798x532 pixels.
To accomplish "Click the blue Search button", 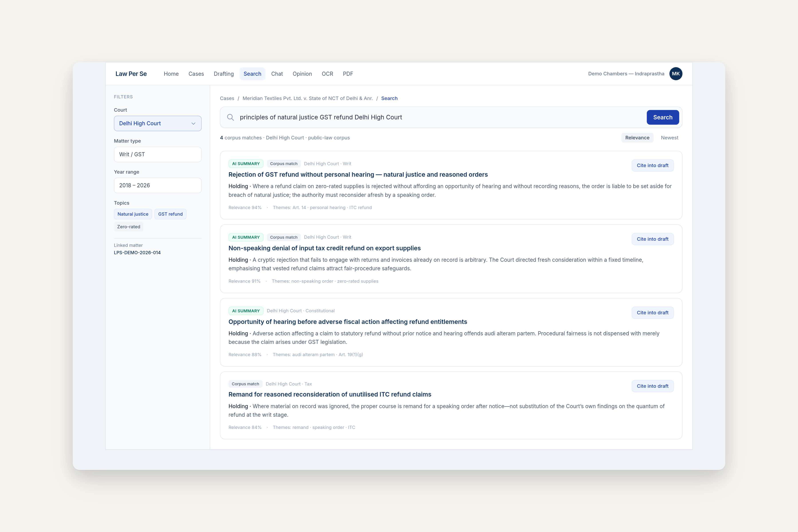I will (x=662, y=117).
